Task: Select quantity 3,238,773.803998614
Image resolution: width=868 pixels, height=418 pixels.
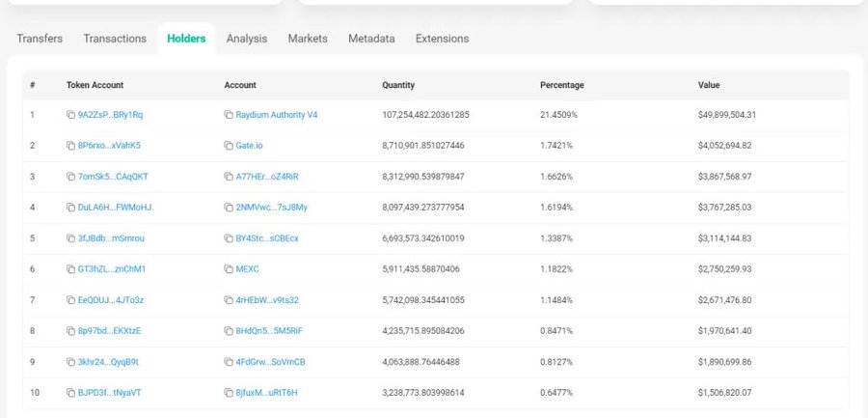Action: [423, 393]
